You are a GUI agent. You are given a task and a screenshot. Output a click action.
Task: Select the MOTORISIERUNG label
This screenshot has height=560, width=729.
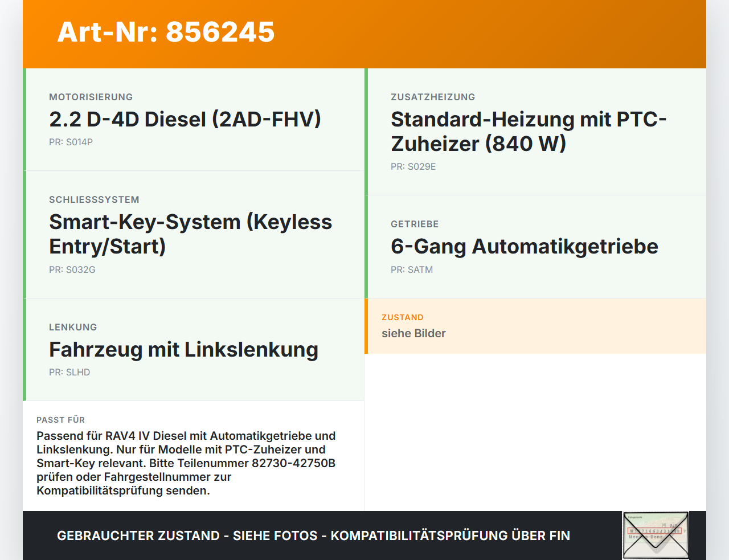(91, 97)
